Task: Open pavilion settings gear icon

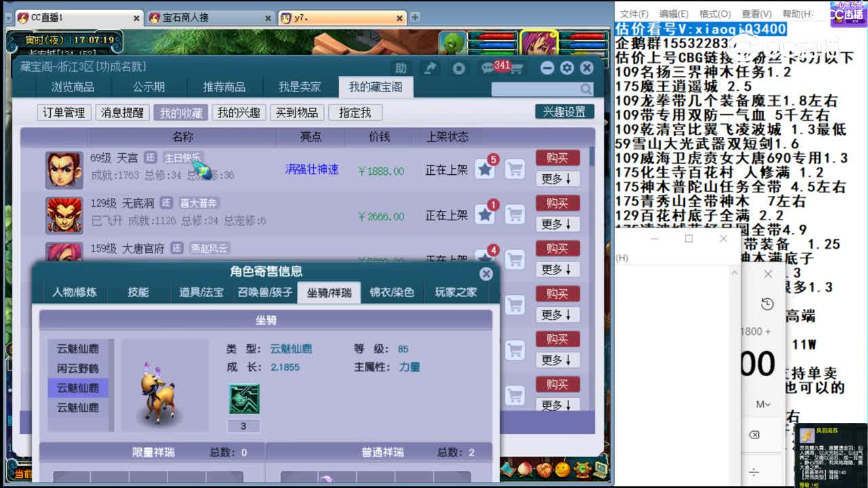Action: [567, 68]
